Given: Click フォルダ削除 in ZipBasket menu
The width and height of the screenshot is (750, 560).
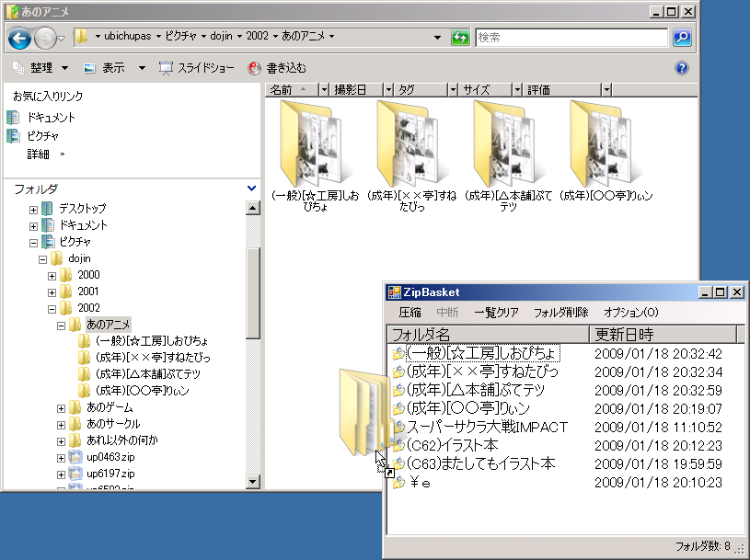Looking at the screenshot, I should coord(560,313).
